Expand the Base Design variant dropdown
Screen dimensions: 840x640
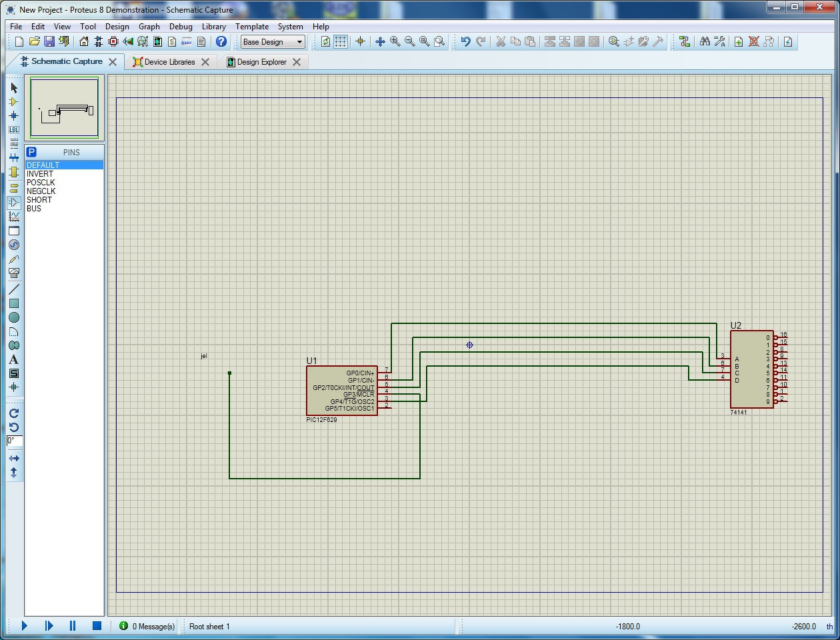[299, 41]
